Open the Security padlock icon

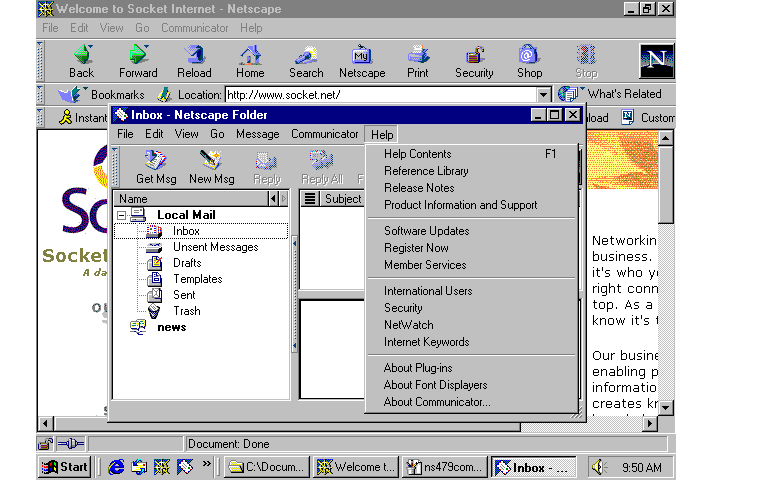pyautogui.click(x=474, y=55)
